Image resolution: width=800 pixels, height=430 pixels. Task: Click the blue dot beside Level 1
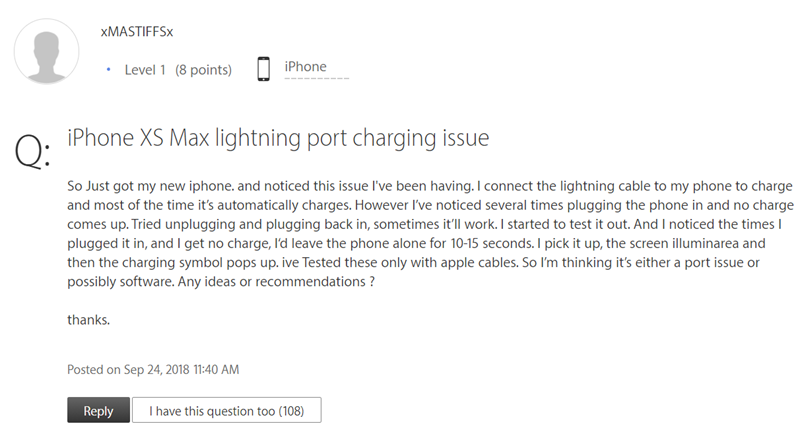[x=109, y=70]
